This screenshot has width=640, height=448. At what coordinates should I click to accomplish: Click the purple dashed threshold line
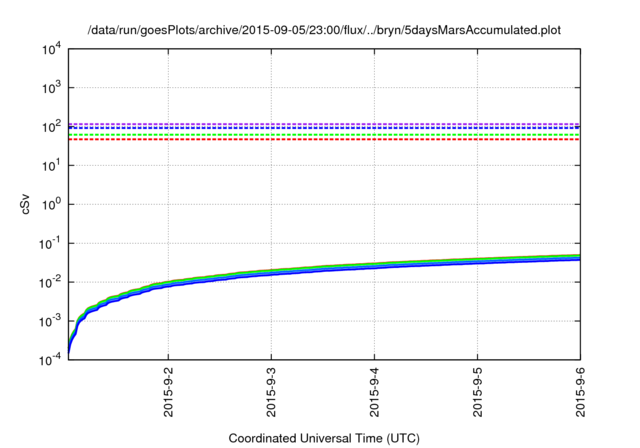coord(324,124)
